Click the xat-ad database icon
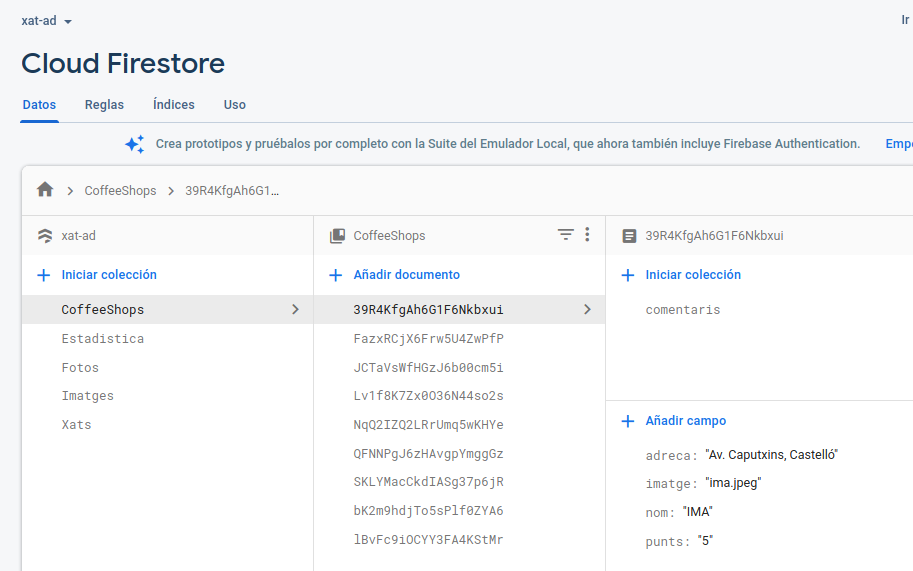 (x=44, y=236)
